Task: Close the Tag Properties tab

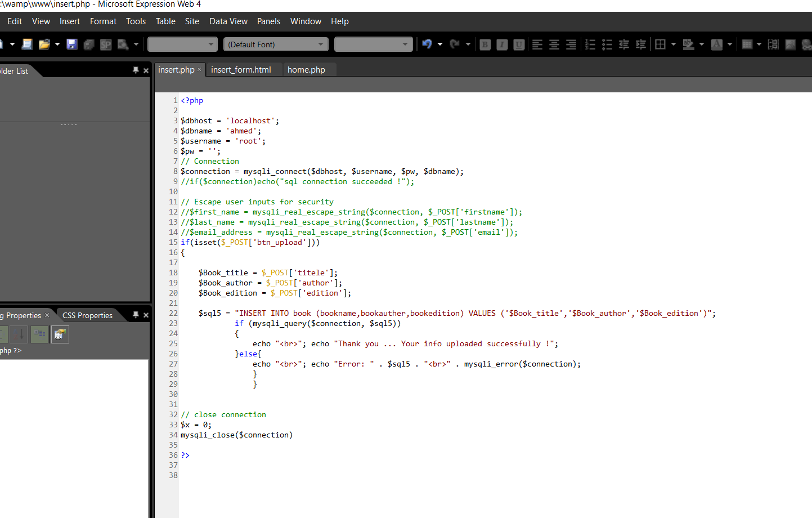Action: 47,315
